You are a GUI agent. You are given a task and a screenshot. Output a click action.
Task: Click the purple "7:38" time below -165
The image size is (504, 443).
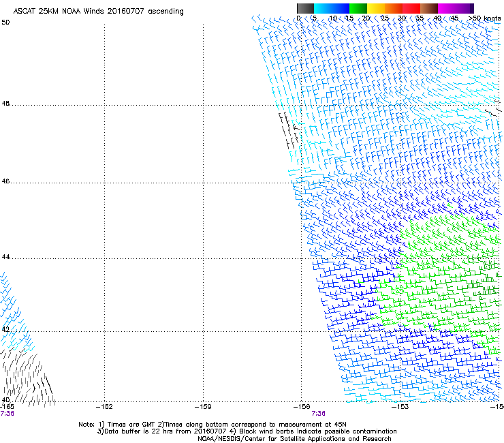[7, 414]
